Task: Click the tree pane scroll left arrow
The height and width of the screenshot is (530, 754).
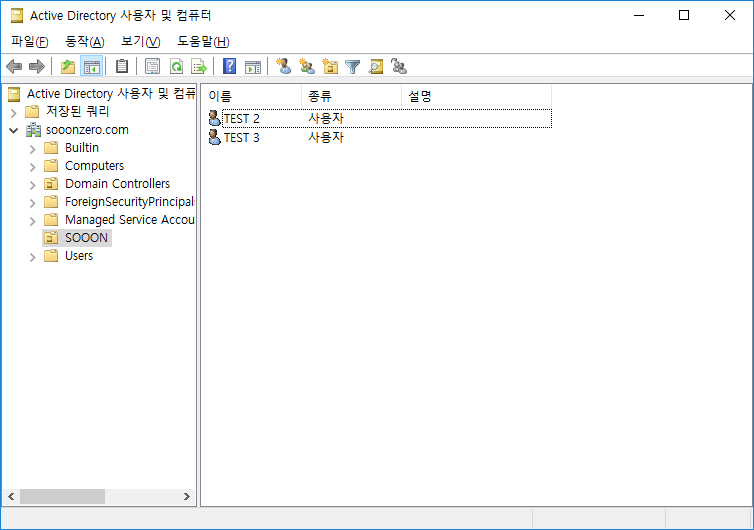Action: pyautogui.click(x=11, y=496)
